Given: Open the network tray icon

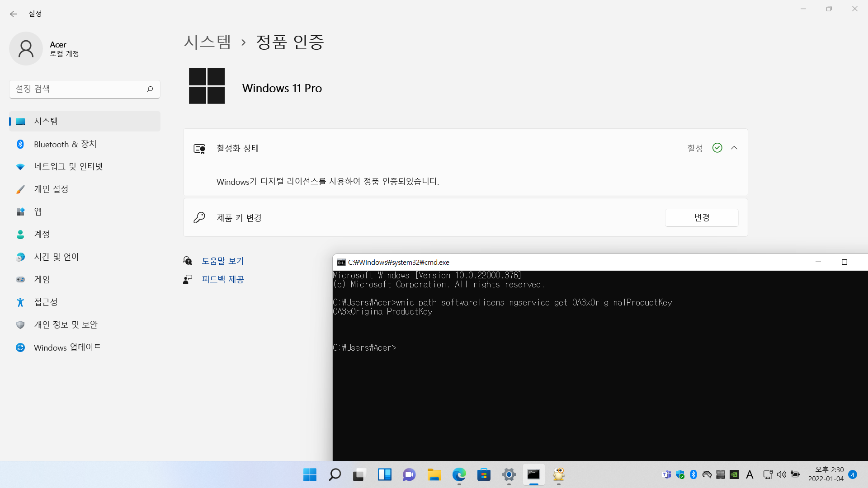Looking at the screenshot, I should click(x=768, y=474).
